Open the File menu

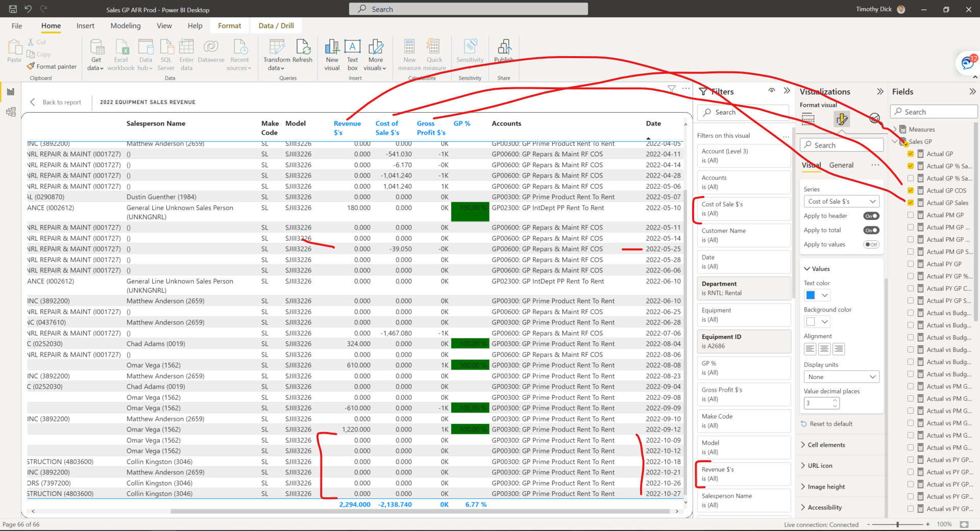click(x=17, y=26)
